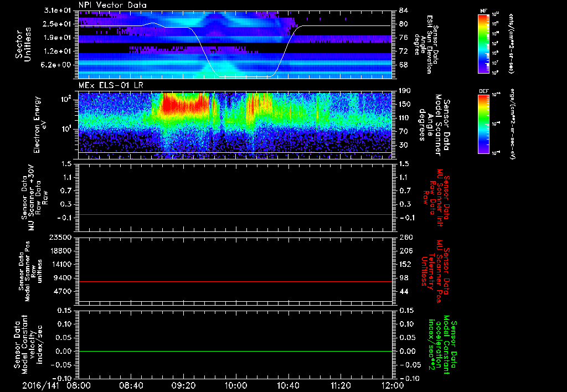Click the 08:00 time axis label
The width and height of the screenshot is (567, 392).
click(x=79, y=385)
